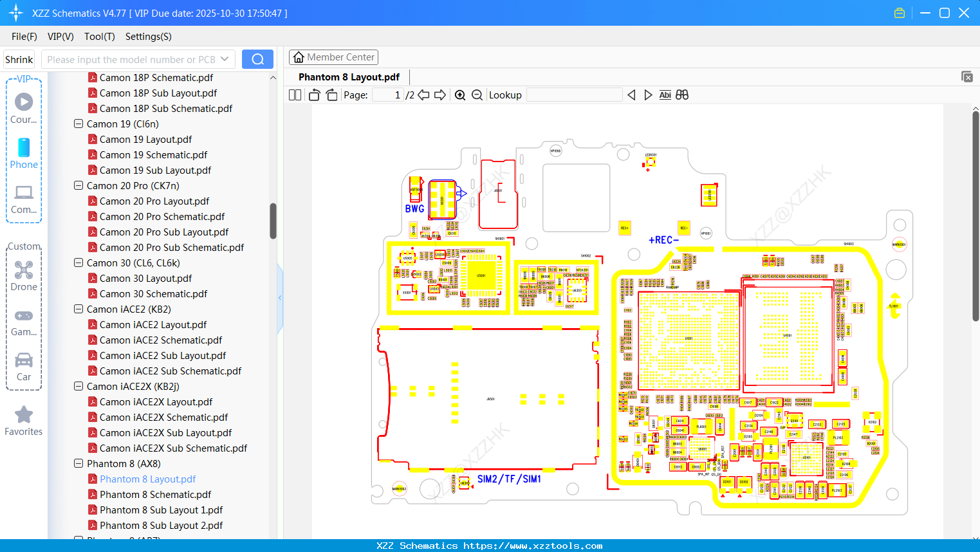
Task: Open Camon 19 Schematic.pdf
Action: 153,154
